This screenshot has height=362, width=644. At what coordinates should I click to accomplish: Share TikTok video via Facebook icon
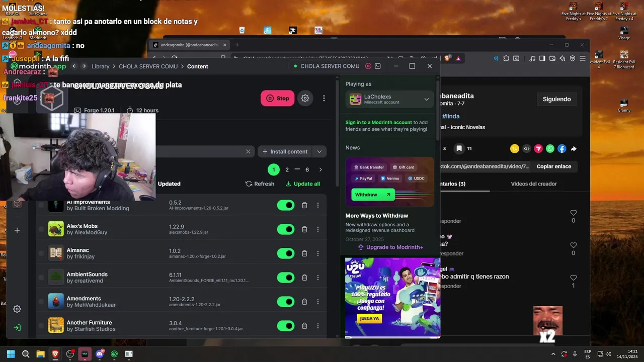(562, 149)
